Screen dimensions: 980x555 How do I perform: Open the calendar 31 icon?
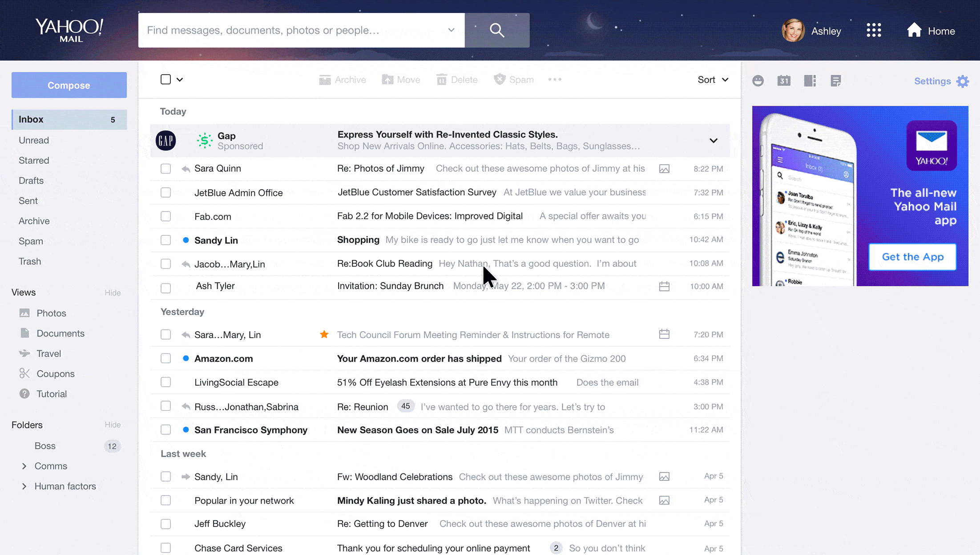[784, 81]
